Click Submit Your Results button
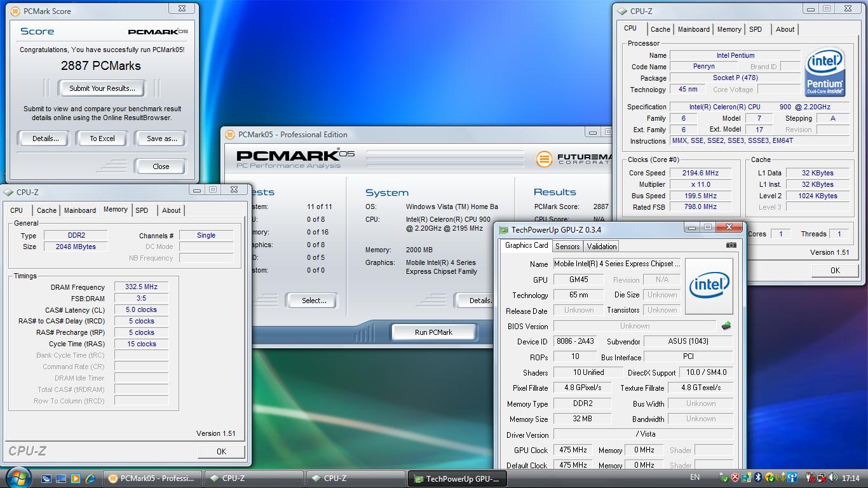 click(x=102, y=88)
